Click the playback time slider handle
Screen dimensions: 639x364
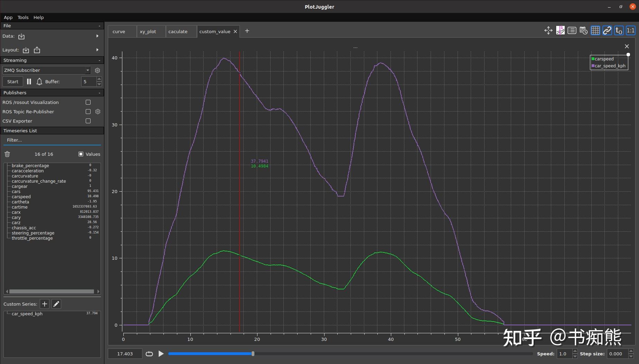tap(253, 354)
